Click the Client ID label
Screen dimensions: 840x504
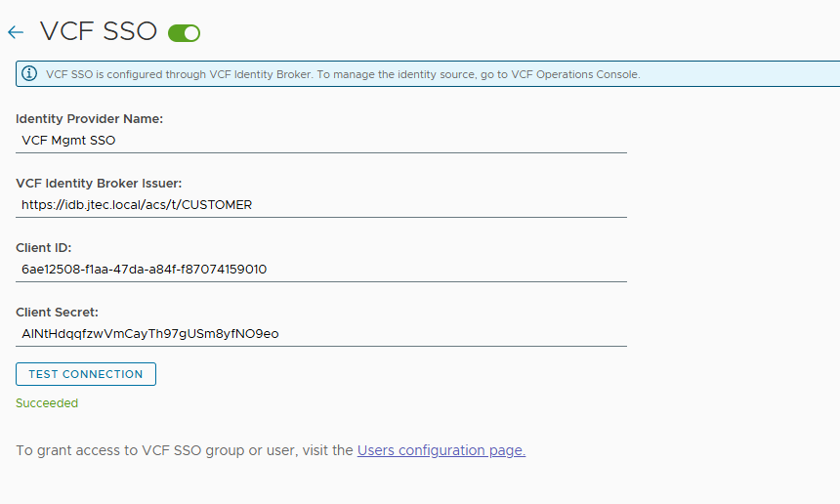click(43, 247)
